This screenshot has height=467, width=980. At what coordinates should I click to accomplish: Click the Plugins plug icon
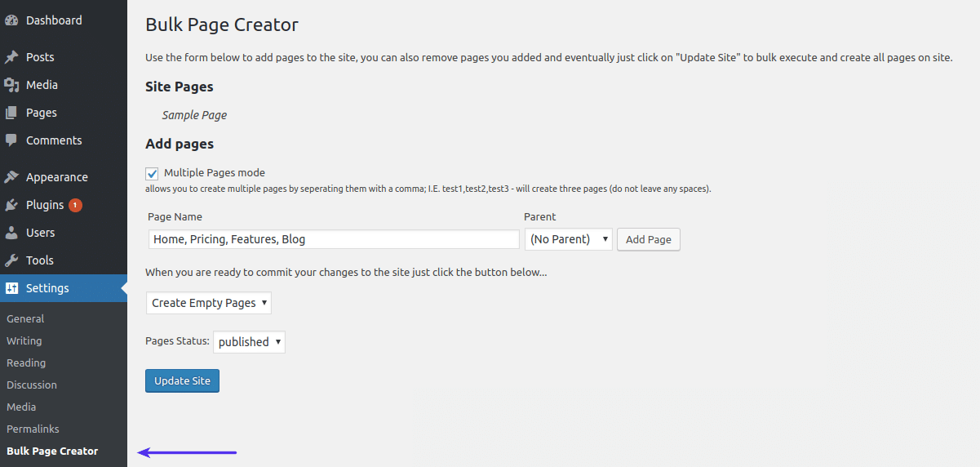tap(11, 205)
